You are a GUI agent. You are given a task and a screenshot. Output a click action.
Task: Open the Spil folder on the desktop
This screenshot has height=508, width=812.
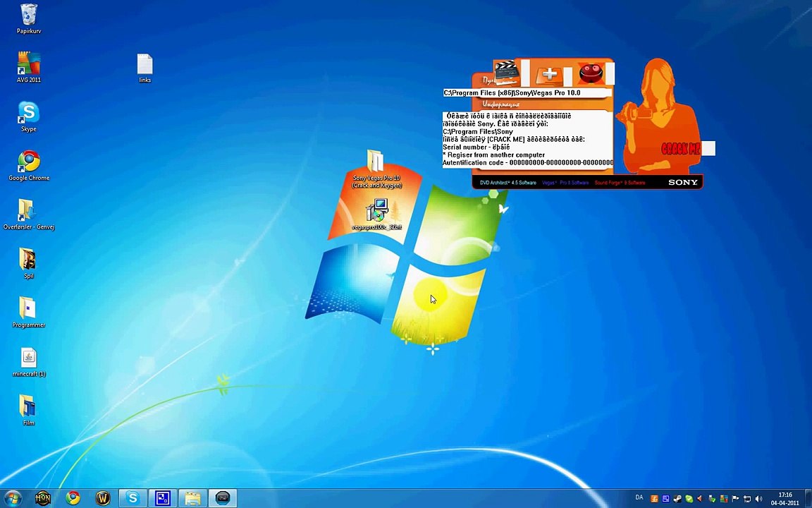coord(28,263)
